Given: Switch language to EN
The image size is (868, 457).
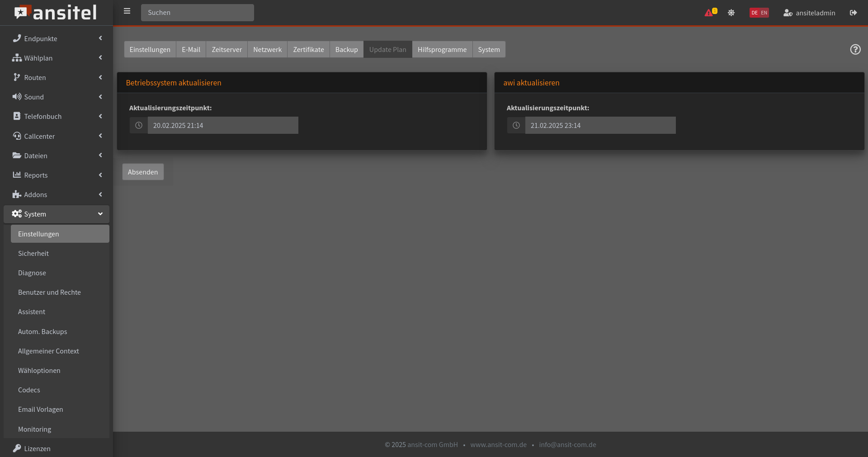Looking at the screenshot, I should pos(764,13).
